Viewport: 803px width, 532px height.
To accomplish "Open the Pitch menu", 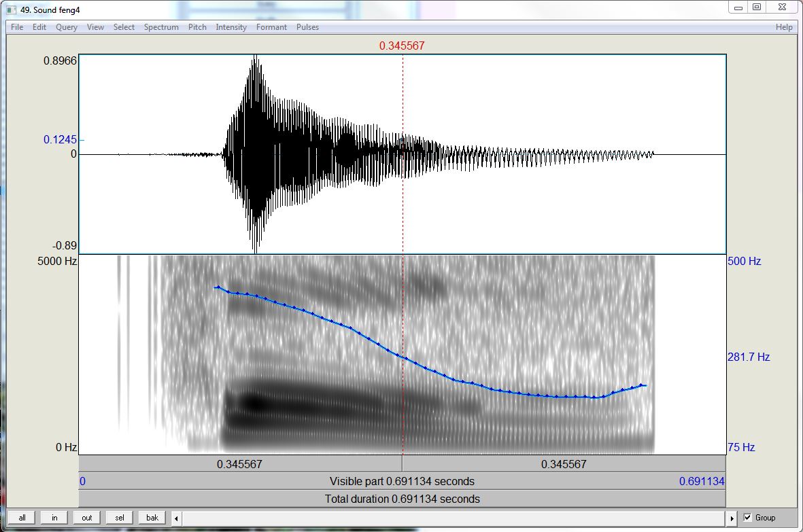I will pyautogui.click(x=197, y=27).
